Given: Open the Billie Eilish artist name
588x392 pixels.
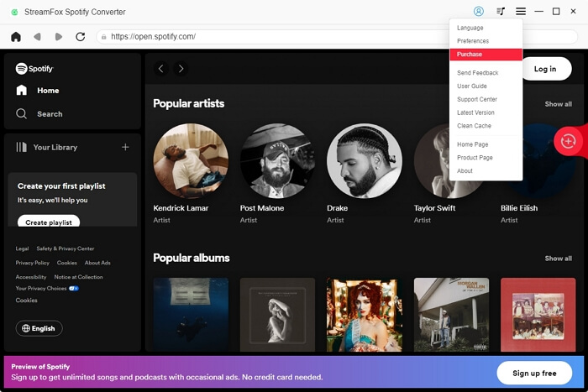Looking at the screenshot, I should (x=519, y=208).
